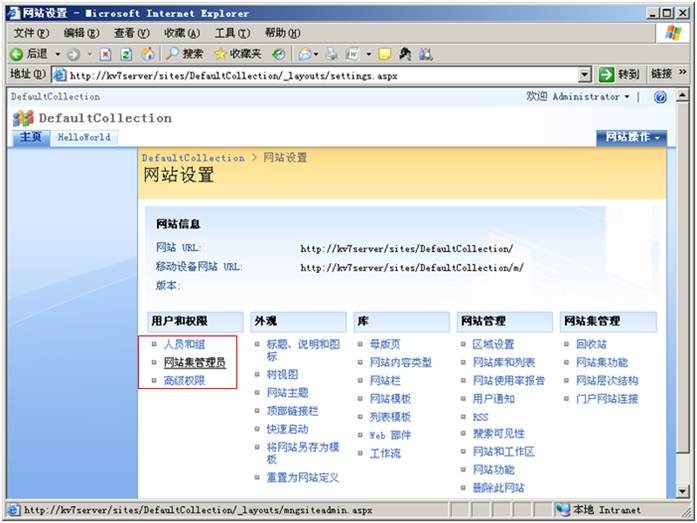Viewport: 697px width, 523px height.
Task: Open the Forward button history dropdown arrow
Action: (x=90, y=54)
